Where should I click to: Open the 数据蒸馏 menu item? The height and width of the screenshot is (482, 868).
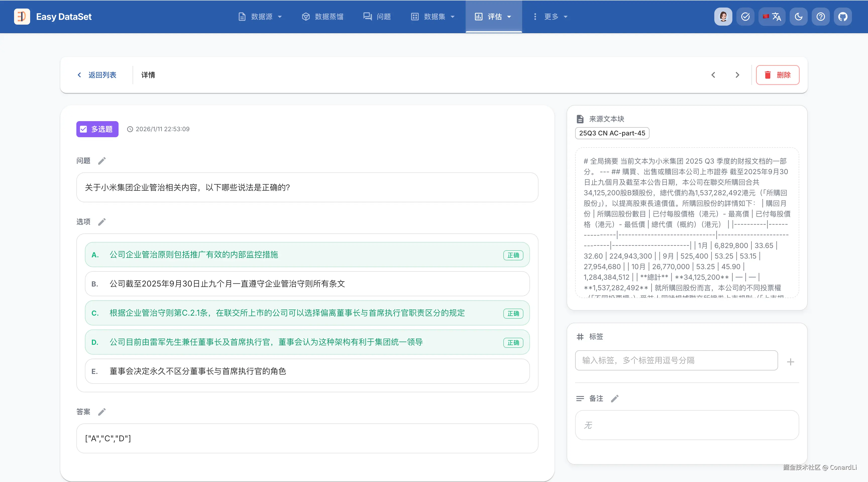[x=322, y=17]
